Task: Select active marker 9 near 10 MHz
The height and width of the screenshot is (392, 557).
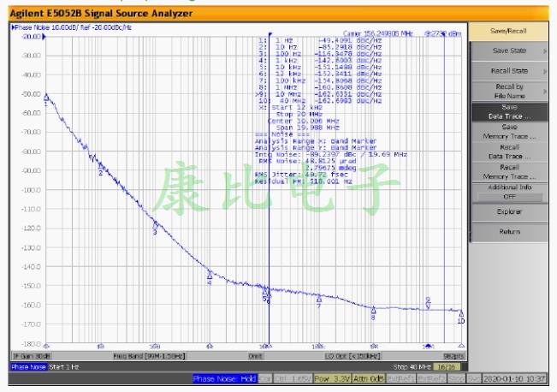Action: (428, 300)
